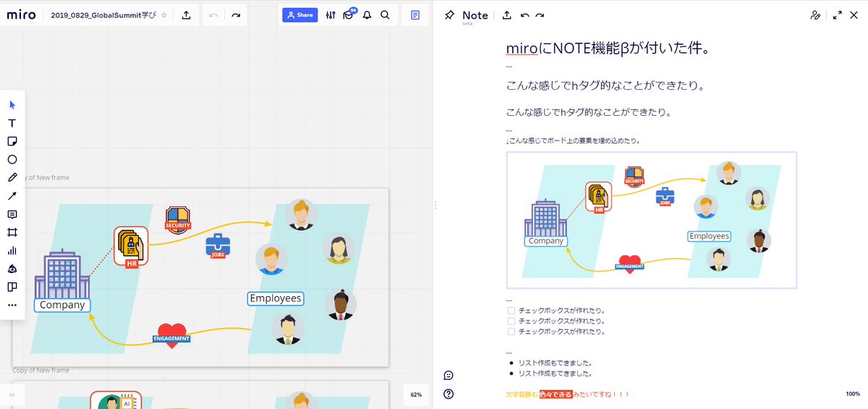Open the 62% zoom level control
The image size is (868, 409).
point(416,395)
